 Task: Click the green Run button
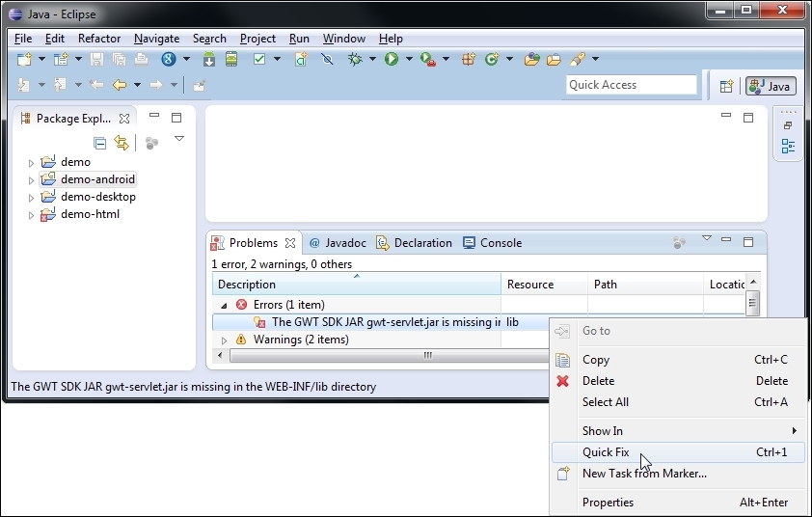point(392,60)
